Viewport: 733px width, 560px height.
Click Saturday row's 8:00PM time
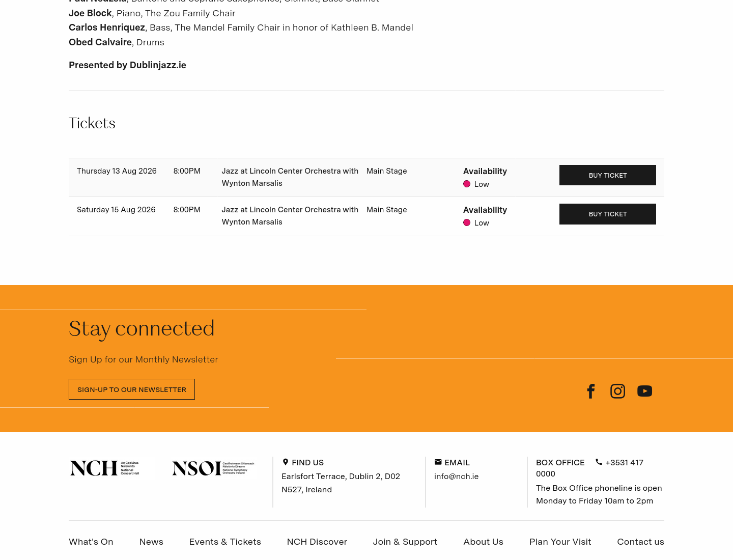187,210
